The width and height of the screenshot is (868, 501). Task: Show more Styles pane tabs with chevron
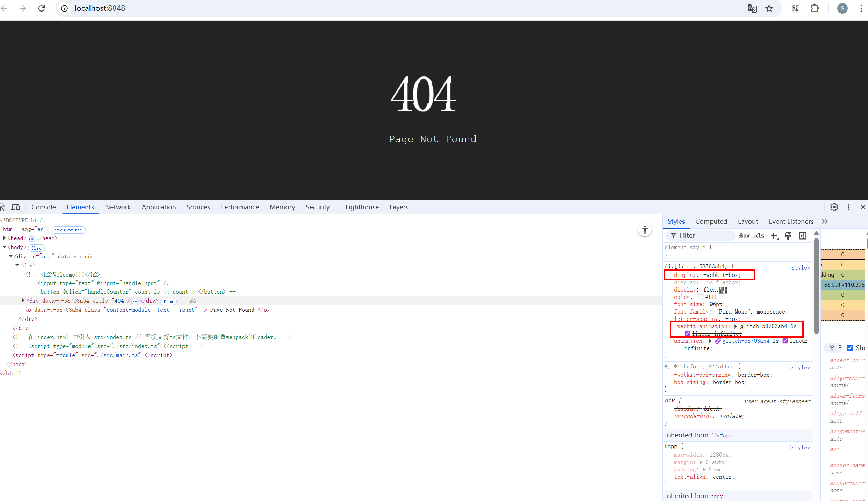(x=825, y=221)
